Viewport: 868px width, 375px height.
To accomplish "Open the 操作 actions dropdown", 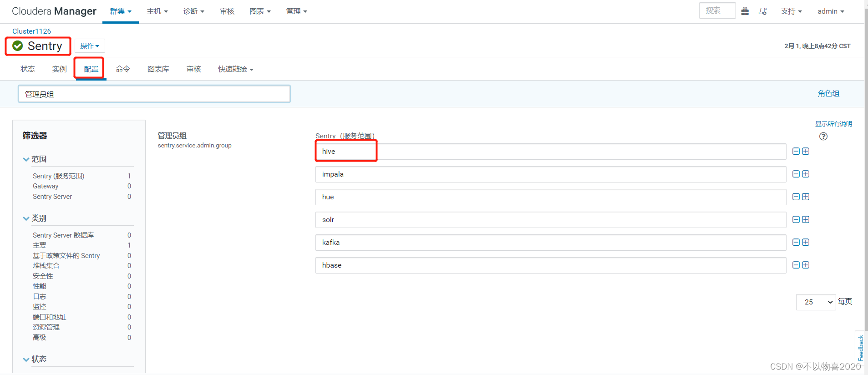I will point(90,46).
